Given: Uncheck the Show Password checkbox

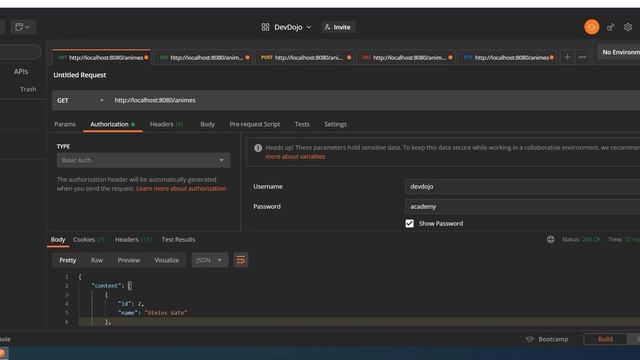Looking at the screenshot, I should tap(409, 224).
